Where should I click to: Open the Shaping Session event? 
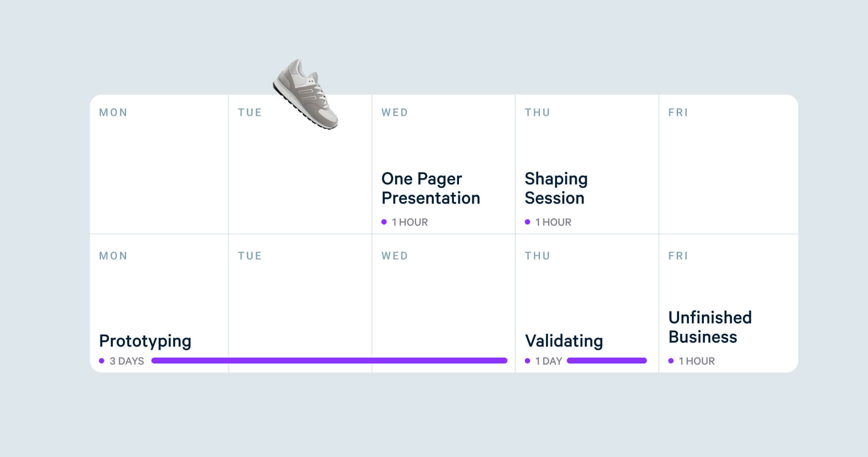[556, 188]
